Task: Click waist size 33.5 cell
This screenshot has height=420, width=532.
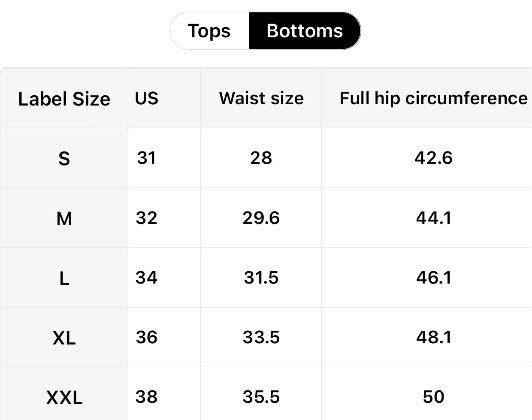Action: pyautogui.click(x=261, y=337)
